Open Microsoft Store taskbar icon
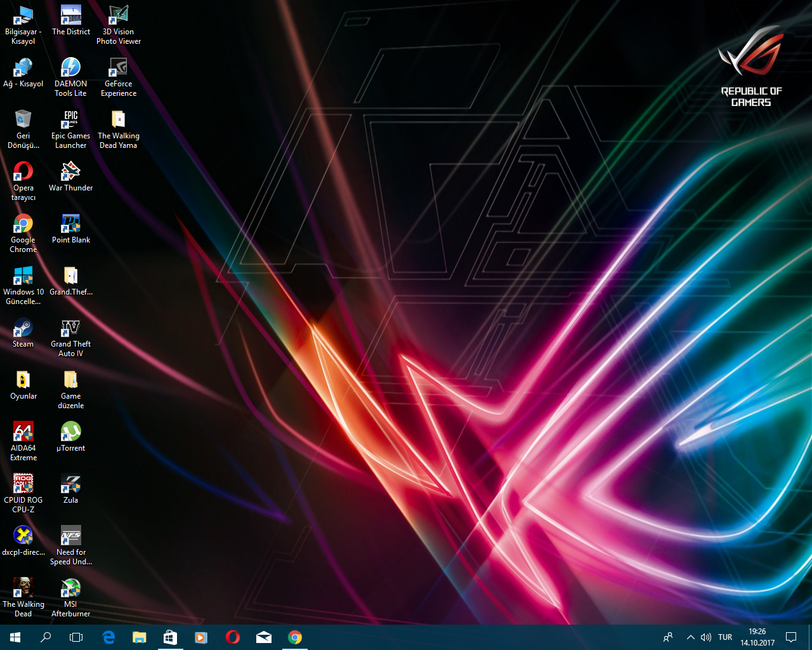The height and width of the screenshot is (650, 812). tap(170, 637)
